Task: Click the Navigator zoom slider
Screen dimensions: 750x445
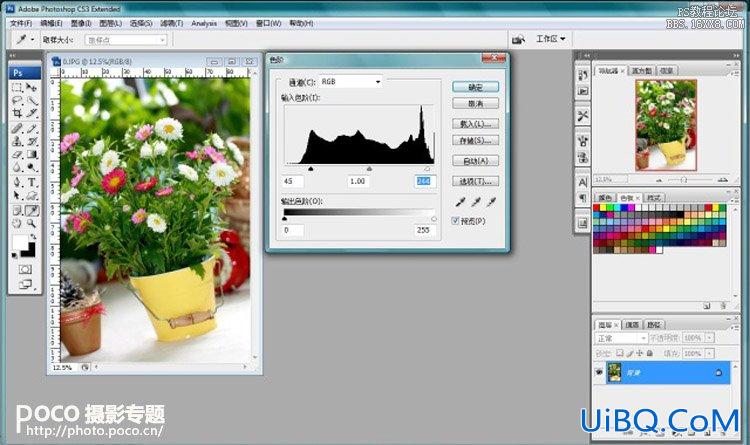Action: 684,179
